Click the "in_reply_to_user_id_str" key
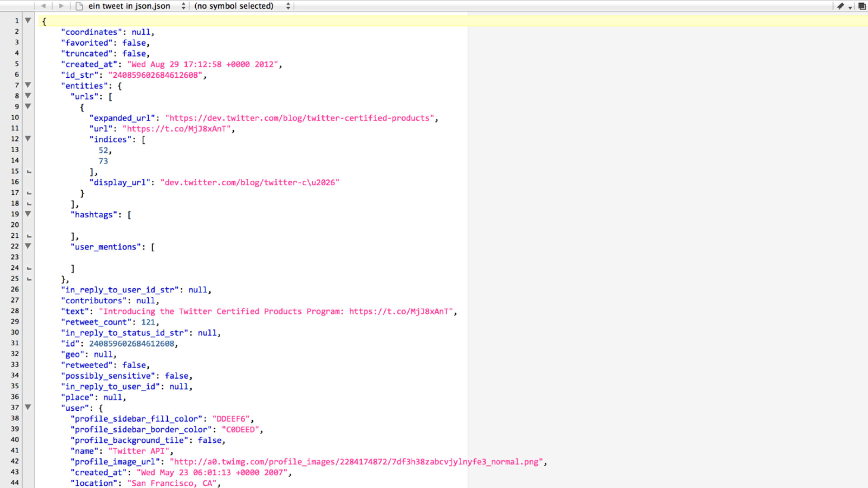Viewport: 868px width, 488px height. [x=120, y=290]
